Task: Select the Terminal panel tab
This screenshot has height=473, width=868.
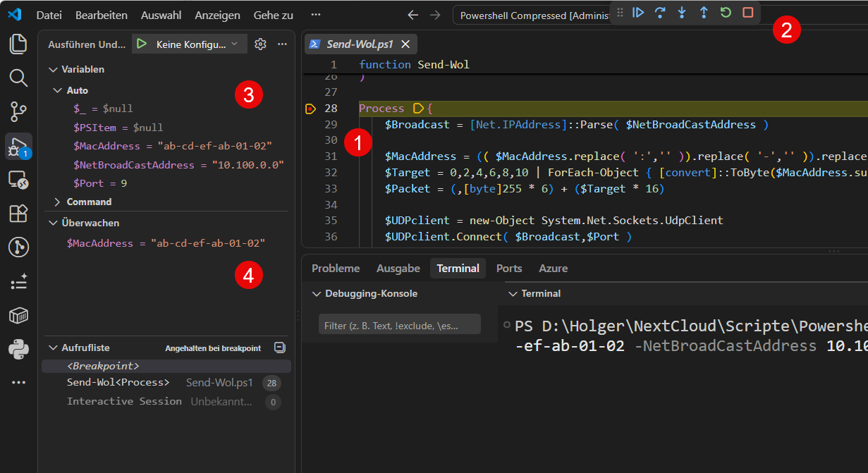Action: point(458,269)
